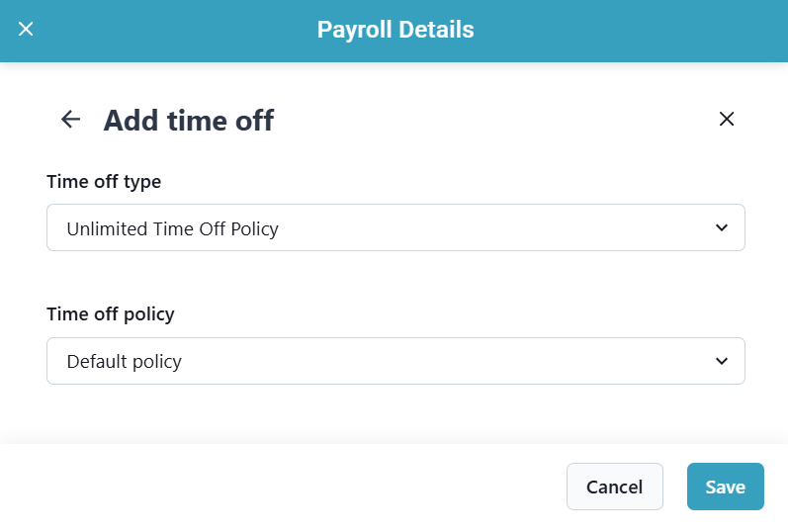Click the blank area between heading and panel X

tap(494, 121)
